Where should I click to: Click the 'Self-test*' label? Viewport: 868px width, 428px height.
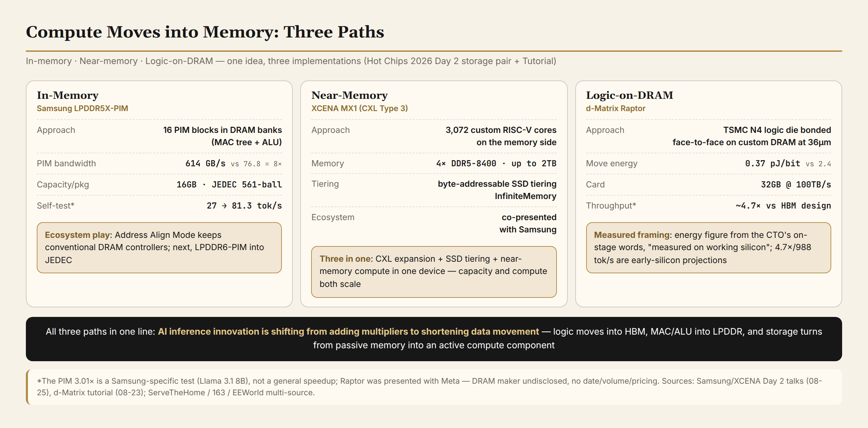[55, 205]
